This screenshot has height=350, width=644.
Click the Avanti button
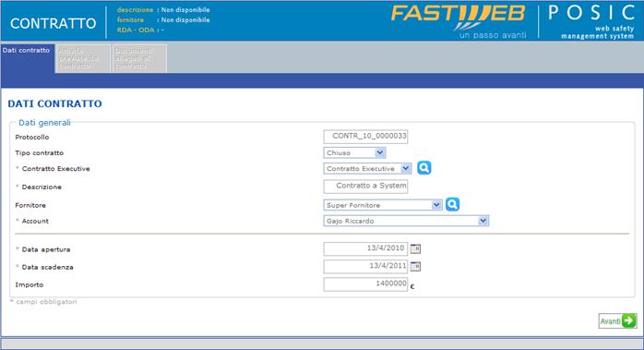pos(617,320)
